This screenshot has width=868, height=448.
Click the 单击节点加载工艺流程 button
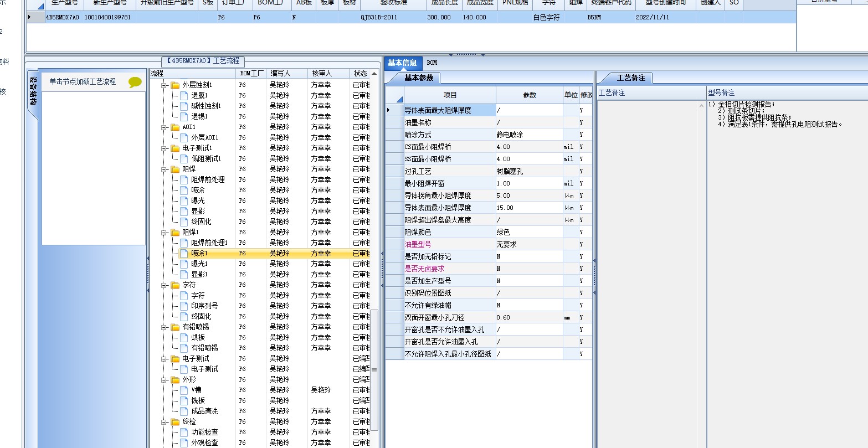point(93,82)
